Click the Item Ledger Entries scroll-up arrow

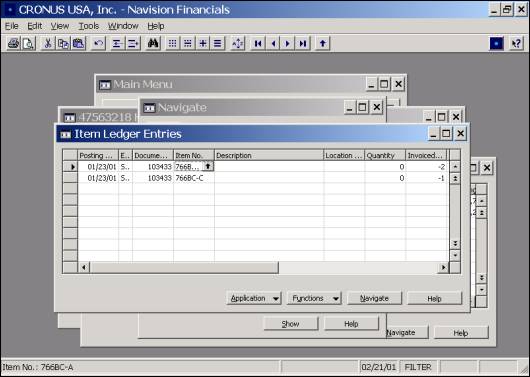tap(455, 166)
